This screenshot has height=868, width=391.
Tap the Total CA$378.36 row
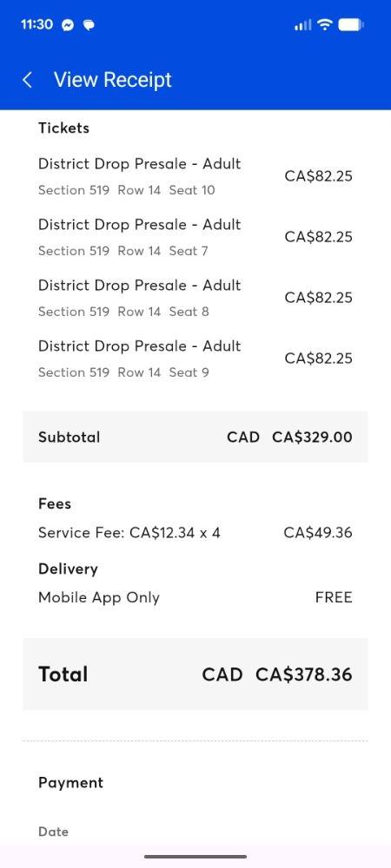click(x=195, y=674)
